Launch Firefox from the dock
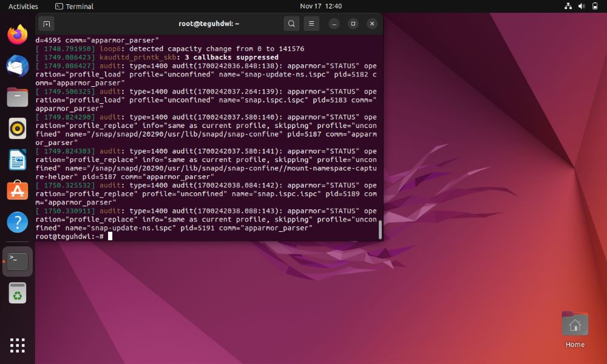 point(18,35)
